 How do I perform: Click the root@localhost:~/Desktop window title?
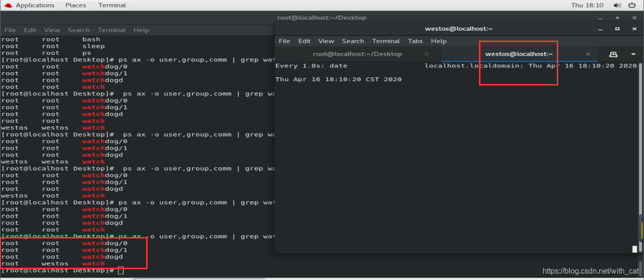pyautogui.click(x=322, y=17)
